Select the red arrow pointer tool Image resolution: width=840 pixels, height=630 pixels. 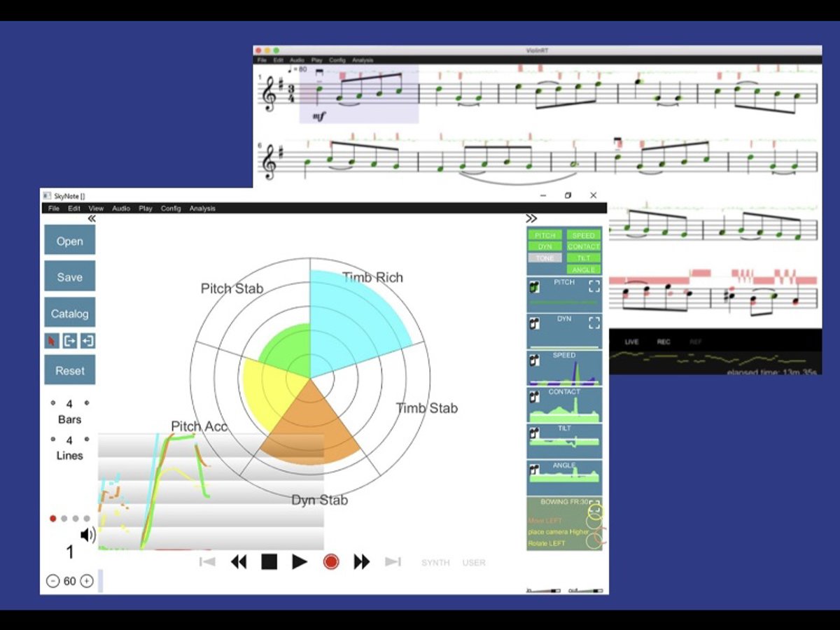(x=52, y=341)
